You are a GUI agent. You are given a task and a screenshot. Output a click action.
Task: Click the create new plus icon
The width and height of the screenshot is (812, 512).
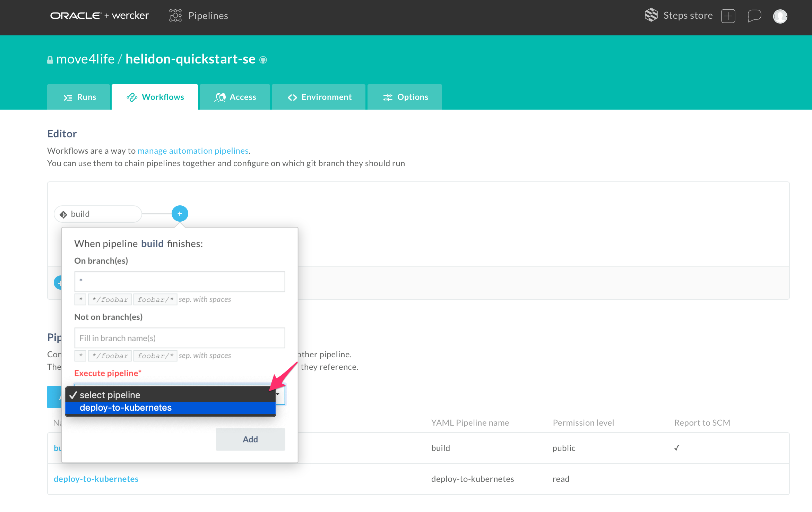(x=728, y=16)
